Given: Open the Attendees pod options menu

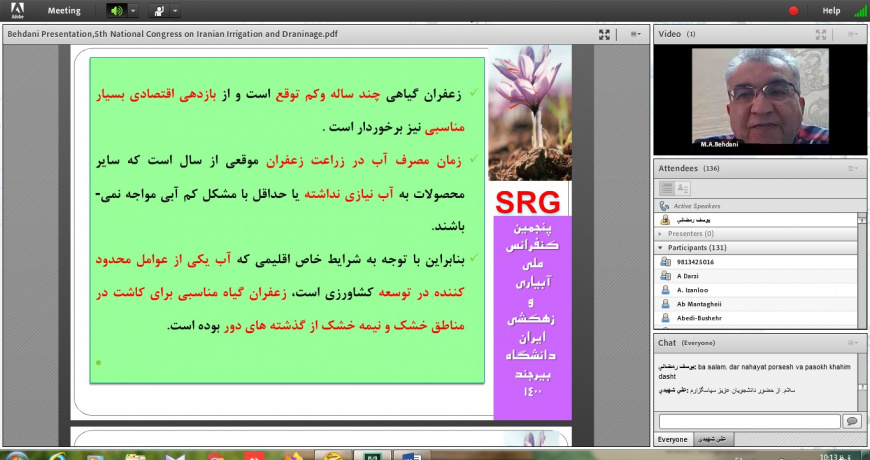Looking at the screenshot, I should click(853, 168).
